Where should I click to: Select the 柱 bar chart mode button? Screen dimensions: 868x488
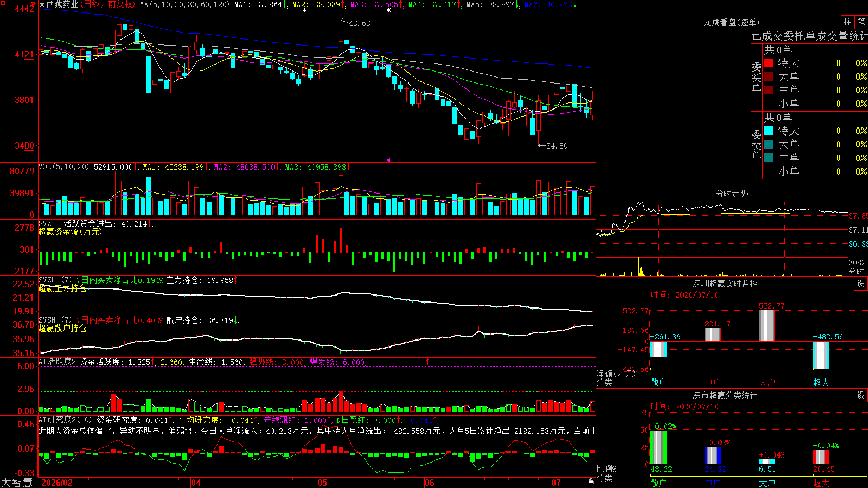click(847, 22)
